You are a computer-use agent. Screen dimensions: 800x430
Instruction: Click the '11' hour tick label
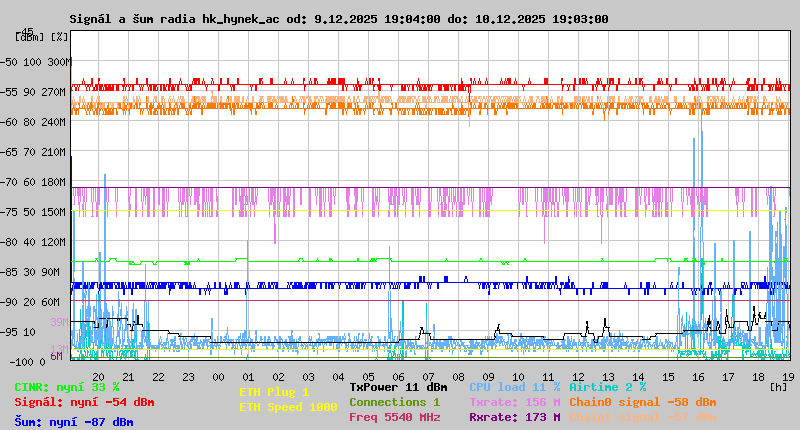click(548, 377)
